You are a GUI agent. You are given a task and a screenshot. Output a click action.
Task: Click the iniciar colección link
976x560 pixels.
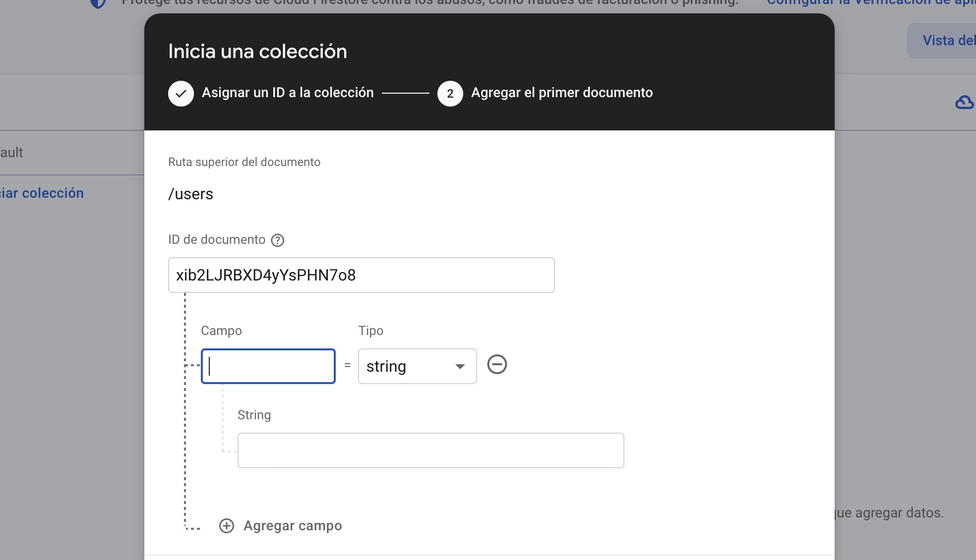point(42,193)
